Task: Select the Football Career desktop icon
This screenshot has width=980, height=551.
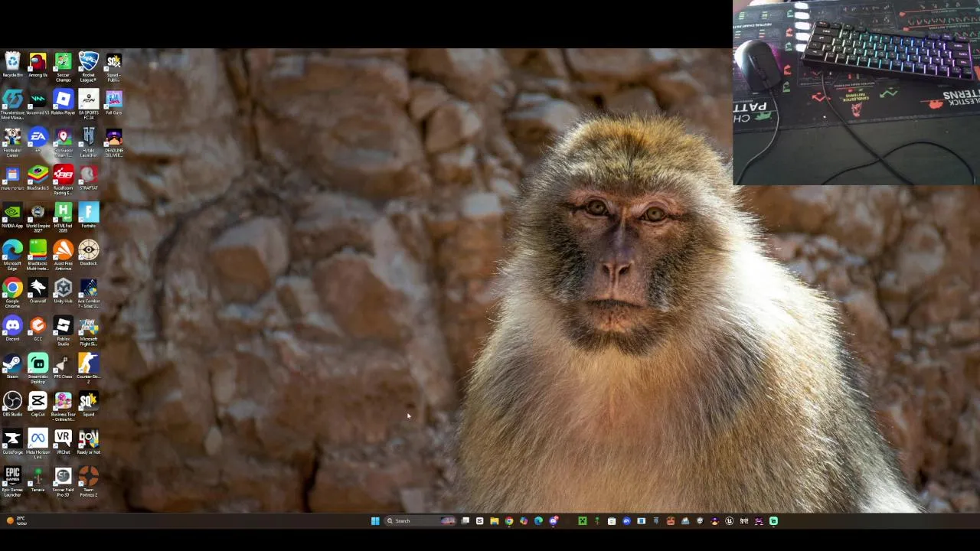Action: click(x=12, y=142)
